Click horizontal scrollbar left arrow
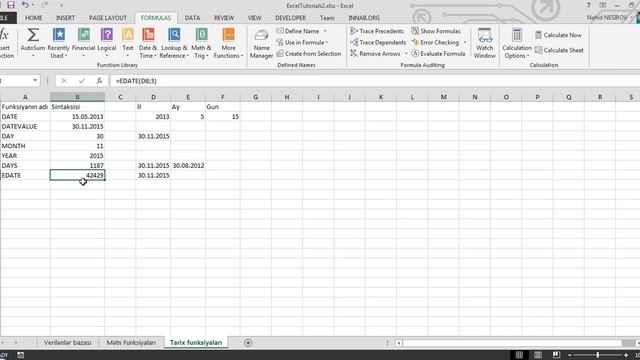Image resolution: width=640 pixels, height=360 pixels. [x=399, y=343]
